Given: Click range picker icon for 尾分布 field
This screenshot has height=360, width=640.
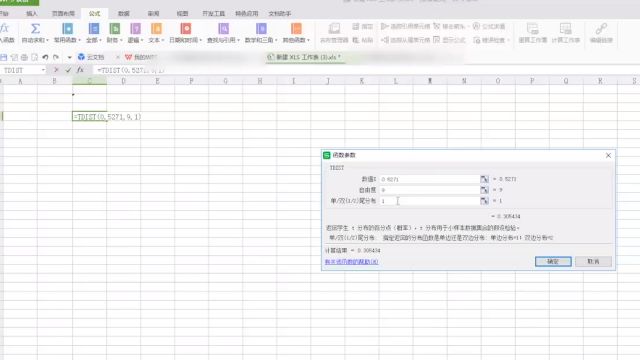Looking at the screenshot, I should click(484, 201).
